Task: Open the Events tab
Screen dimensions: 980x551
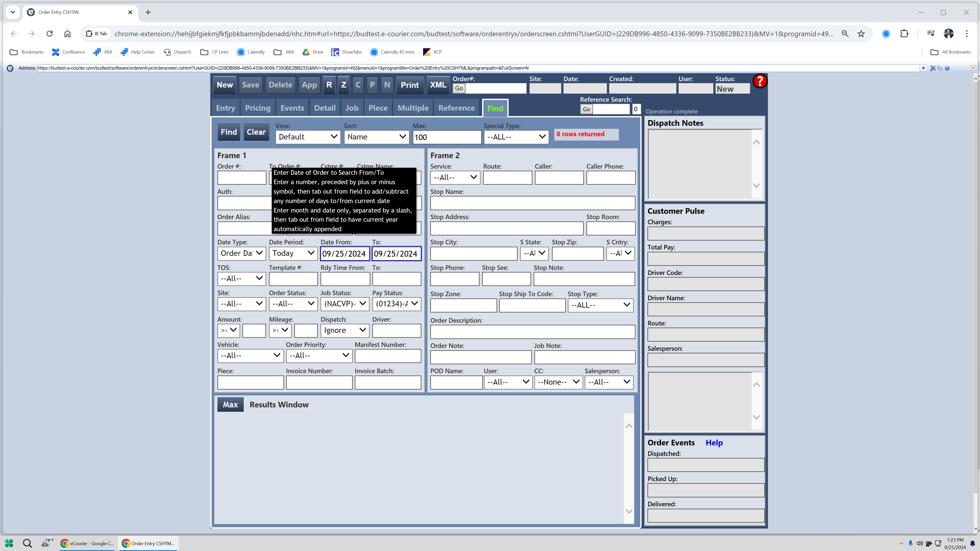Action: point(292,108)
